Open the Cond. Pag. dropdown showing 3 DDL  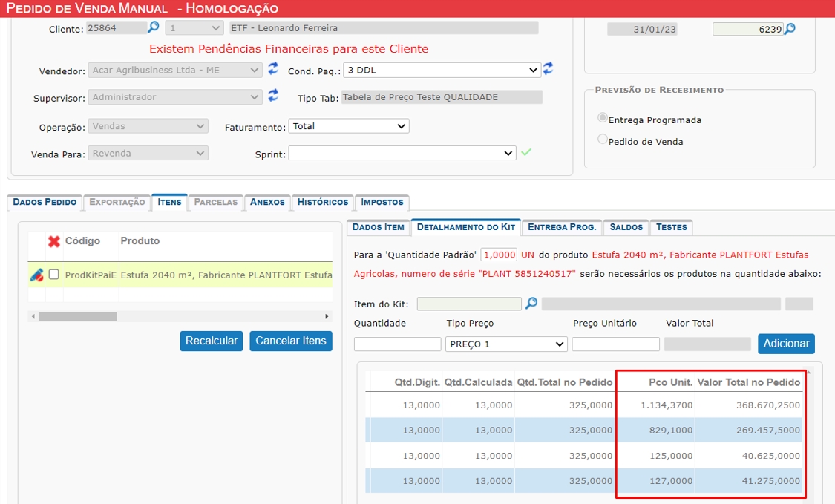[442, 70]
